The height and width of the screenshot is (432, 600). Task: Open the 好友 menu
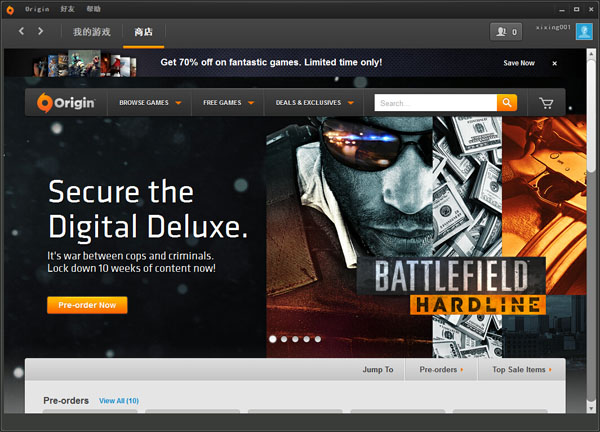pyautogui.click(x=67, y=9)
